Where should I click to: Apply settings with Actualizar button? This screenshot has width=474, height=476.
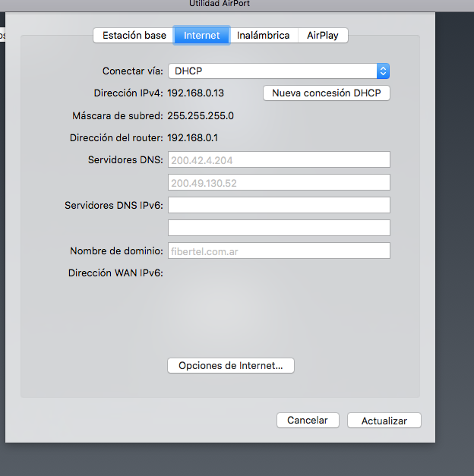point(384,421)
